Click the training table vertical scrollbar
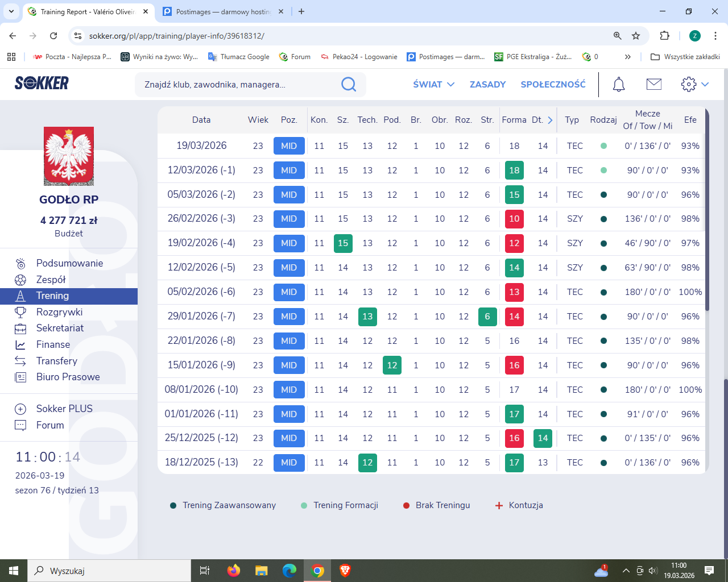The height and width of the screenshot is (582, 728). tap(707, 209)
